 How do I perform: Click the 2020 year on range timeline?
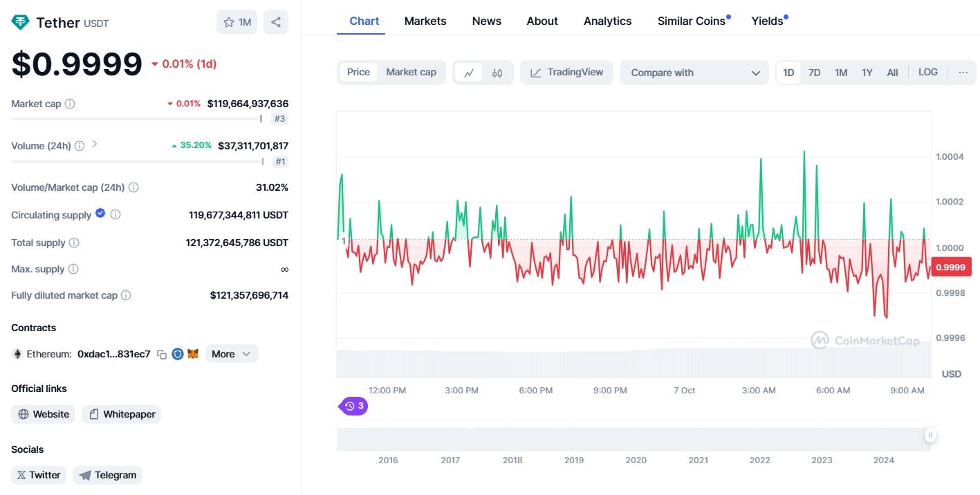pyautogui.click(x=636, y=460)
